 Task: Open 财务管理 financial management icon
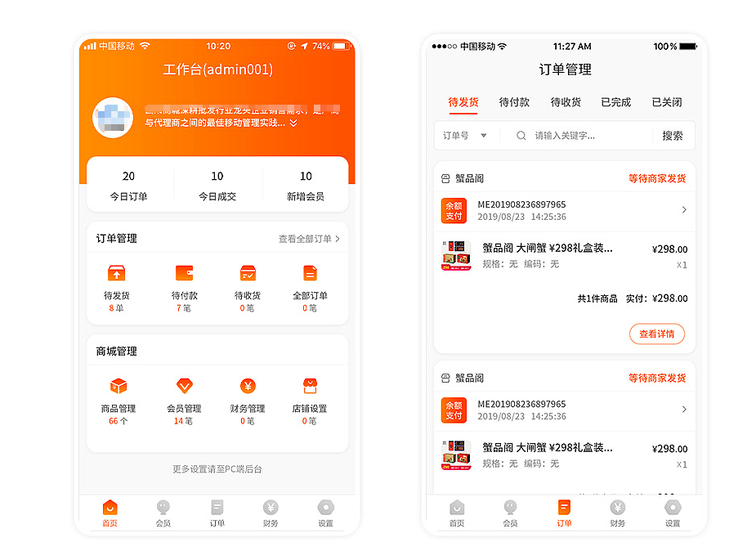pos(247,386)
